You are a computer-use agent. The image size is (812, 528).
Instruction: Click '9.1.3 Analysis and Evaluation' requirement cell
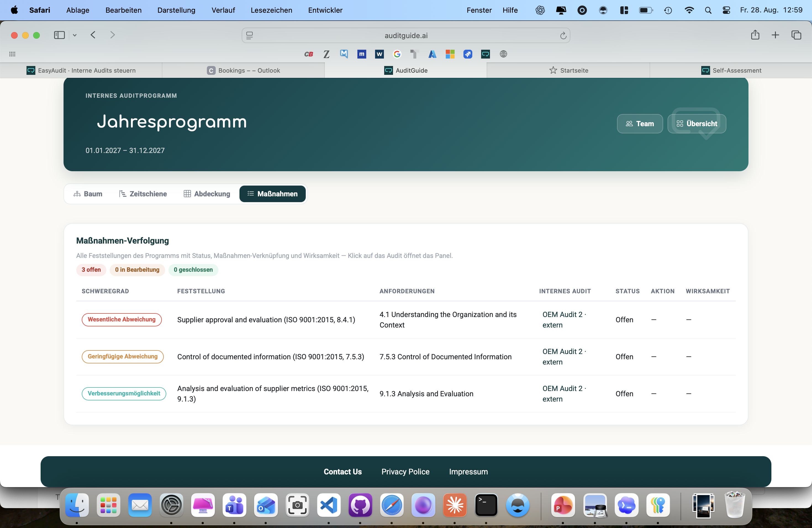(x=426, y=394)
